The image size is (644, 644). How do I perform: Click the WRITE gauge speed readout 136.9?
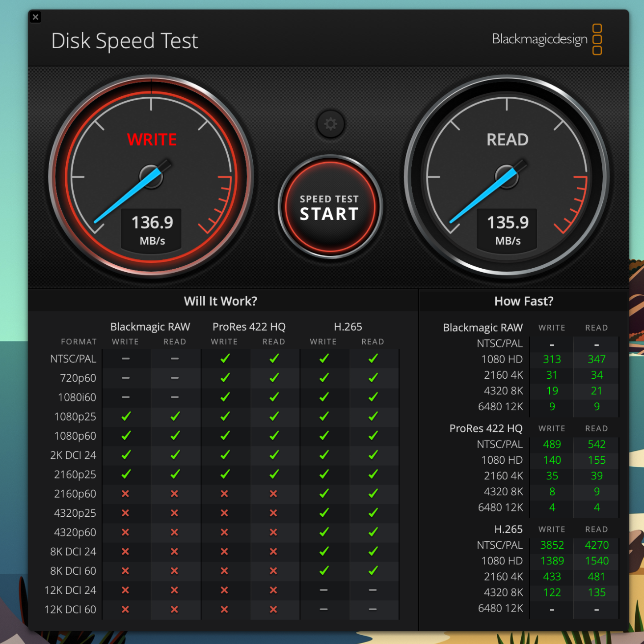coord(152,223)
